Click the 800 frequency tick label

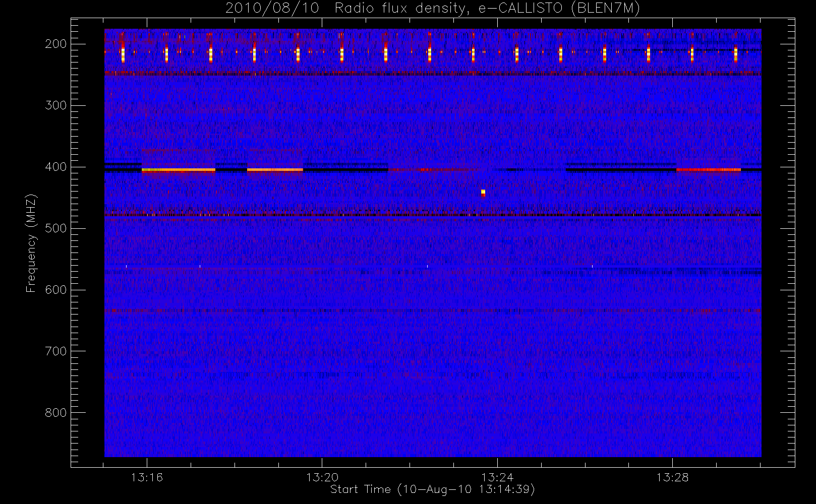pyautogui.click(x=56, y=413)
